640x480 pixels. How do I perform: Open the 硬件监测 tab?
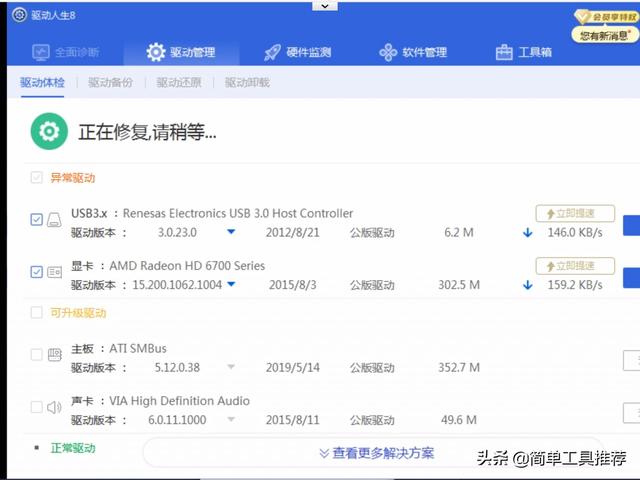(x=298, y=52)
